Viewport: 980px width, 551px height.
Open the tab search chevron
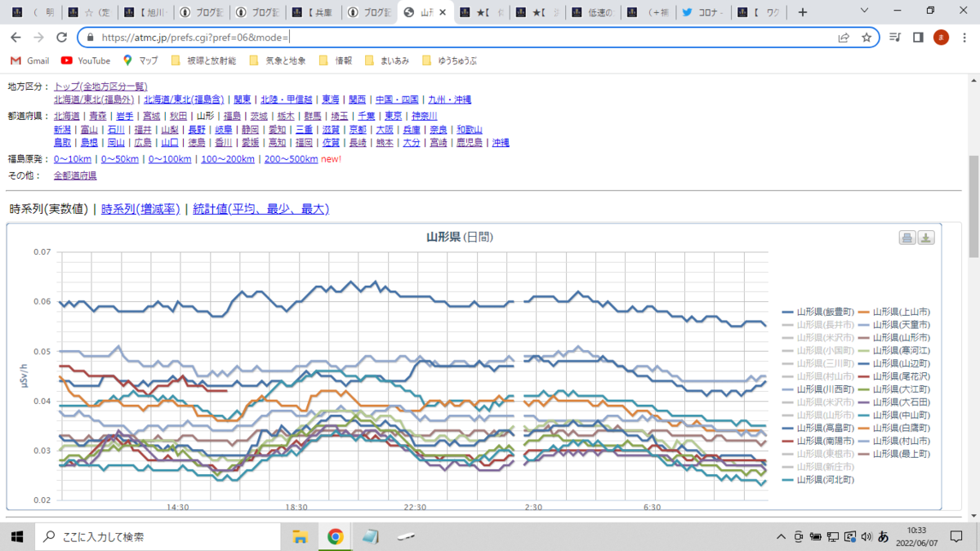click(x=866, y=11)
